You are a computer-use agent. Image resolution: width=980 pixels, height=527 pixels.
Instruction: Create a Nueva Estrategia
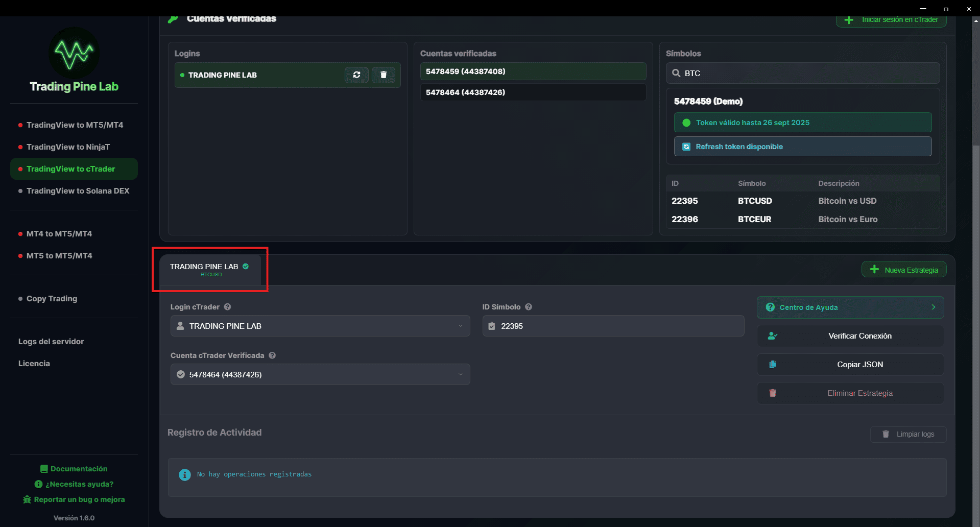[x=903, y=269]
